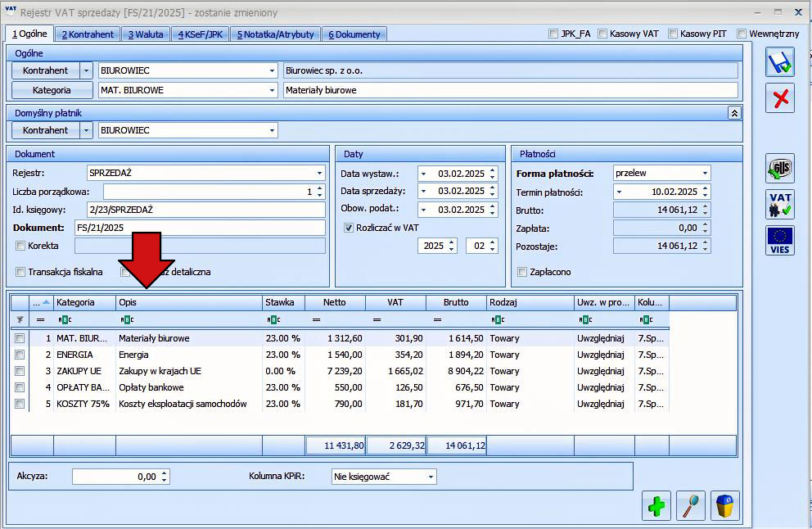The width and height of the screenshot is (812, 529).
Task: Open the Kontrahent button arrow in Ogólne
Action: click(87, 70)
